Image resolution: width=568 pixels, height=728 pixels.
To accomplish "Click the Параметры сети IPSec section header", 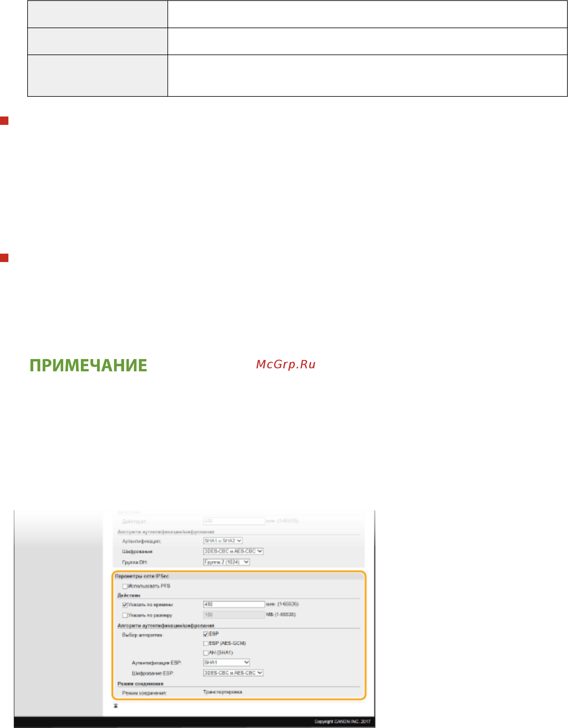I will [142, 576].
